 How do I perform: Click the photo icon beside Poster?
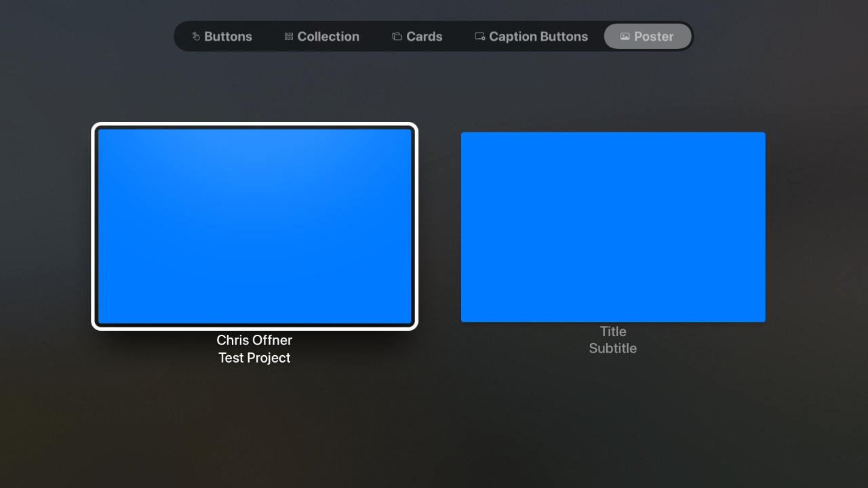tap(625, 37)
